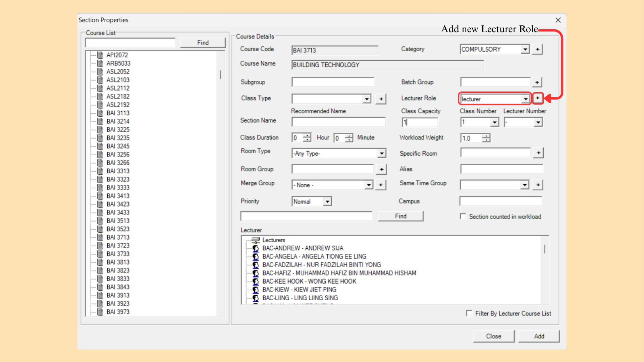Open the Same Time Group dropdown
The height and width of the screenshot is (362, 644).
pos(525,185)
